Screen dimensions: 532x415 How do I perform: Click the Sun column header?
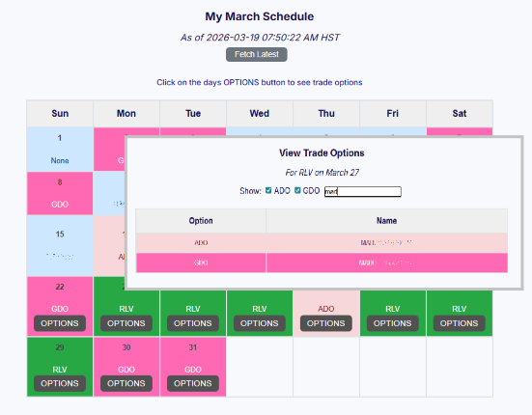coord(60,114)
